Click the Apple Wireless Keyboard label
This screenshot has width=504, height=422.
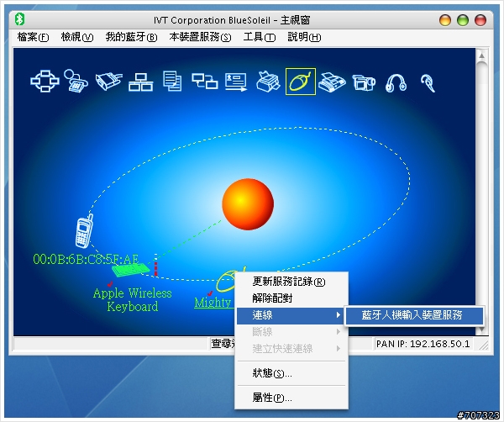(x=133, y=300)
